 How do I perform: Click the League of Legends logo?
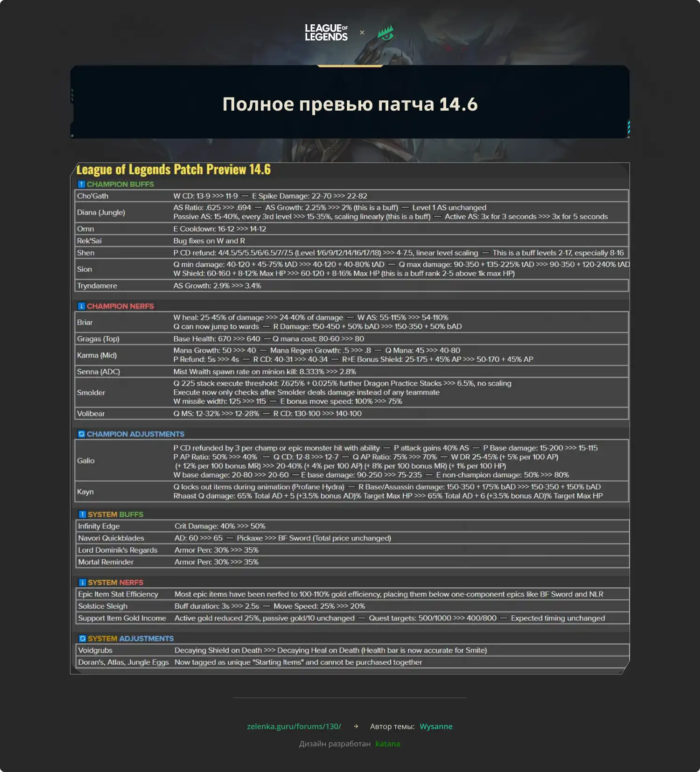click(x=326, y=33)
